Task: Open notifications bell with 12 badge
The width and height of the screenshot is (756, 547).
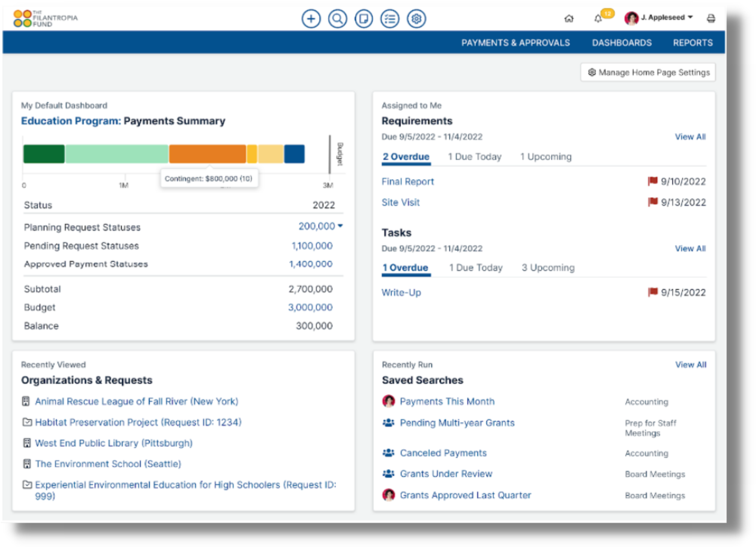Action: pyautogui.click(x=598, y=19)
